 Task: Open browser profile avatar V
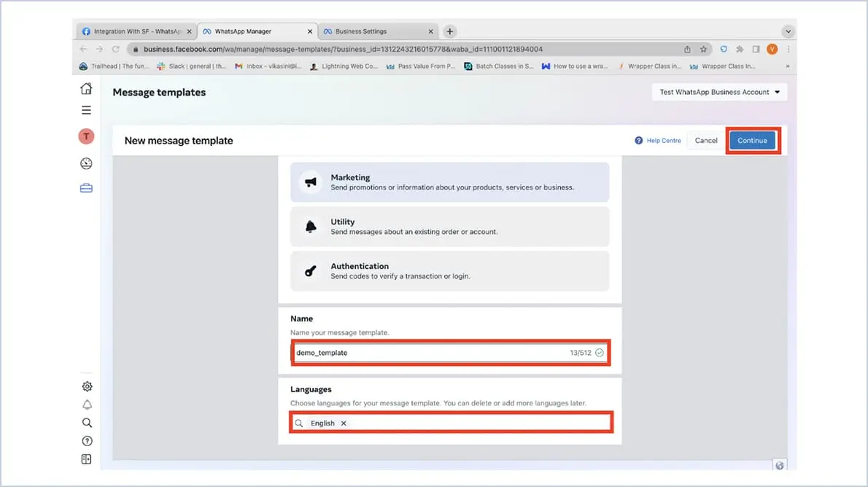[772, 50]
